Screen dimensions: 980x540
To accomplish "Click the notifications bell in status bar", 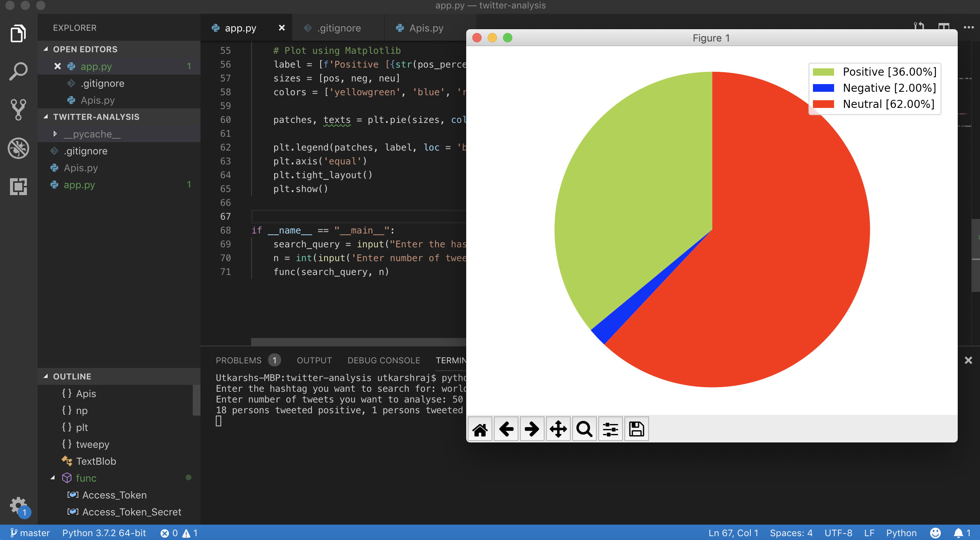I will 962,533.
